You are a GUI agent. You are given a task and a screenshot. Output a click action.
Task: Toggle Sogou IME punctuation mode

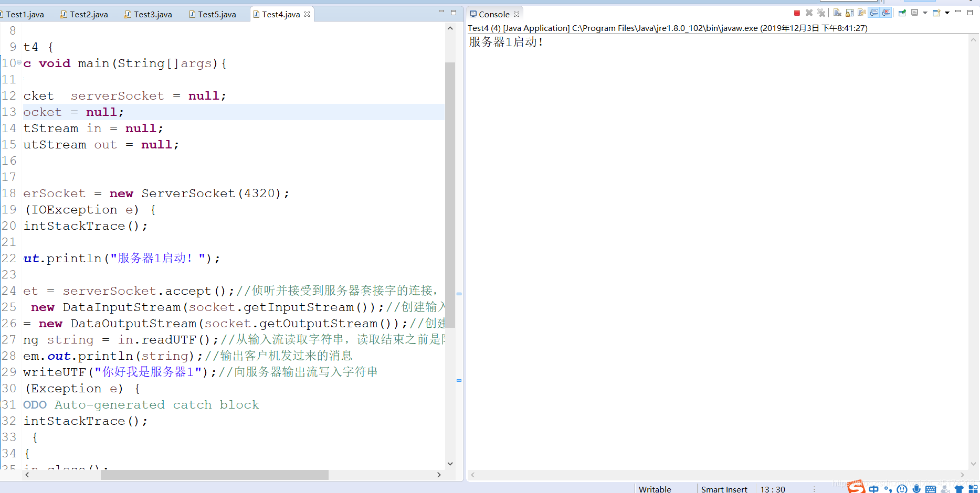888,489
